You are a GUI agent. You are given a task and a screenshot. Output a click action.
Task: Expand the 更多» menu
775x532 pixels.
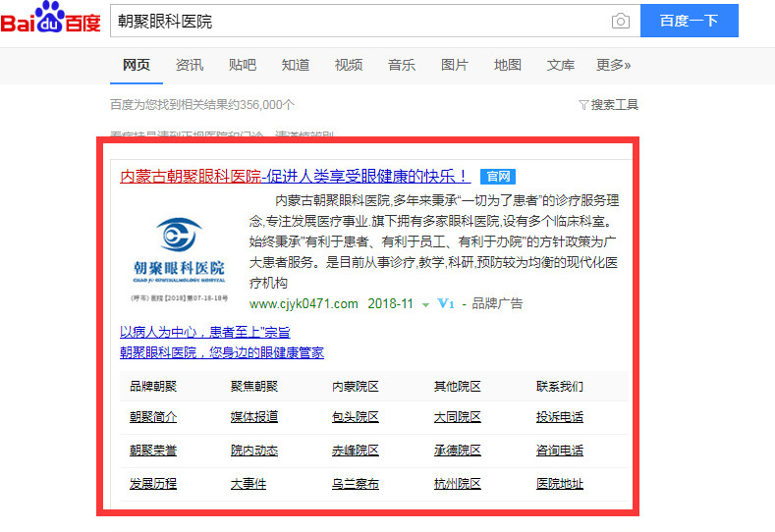[x=613, y=65]
